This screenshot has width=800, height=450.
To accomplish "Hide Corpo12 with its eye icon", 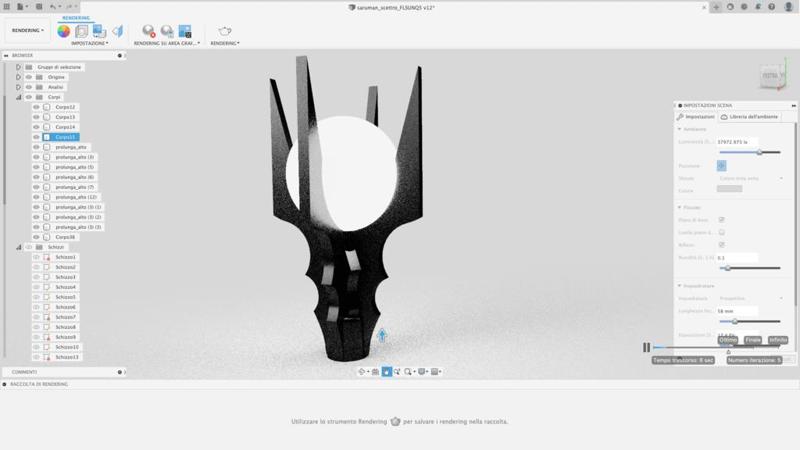I will point(36,107).
